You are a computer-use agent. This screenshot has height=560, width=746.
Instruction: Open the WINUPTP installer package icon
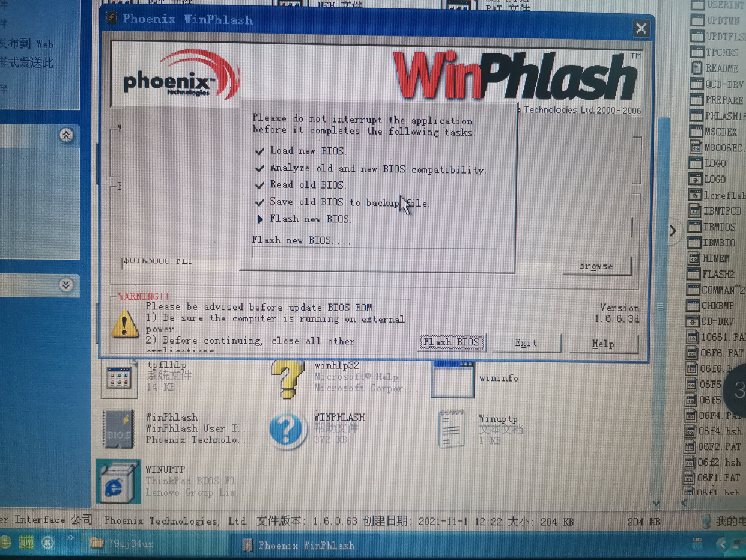(x=118, y=481)
